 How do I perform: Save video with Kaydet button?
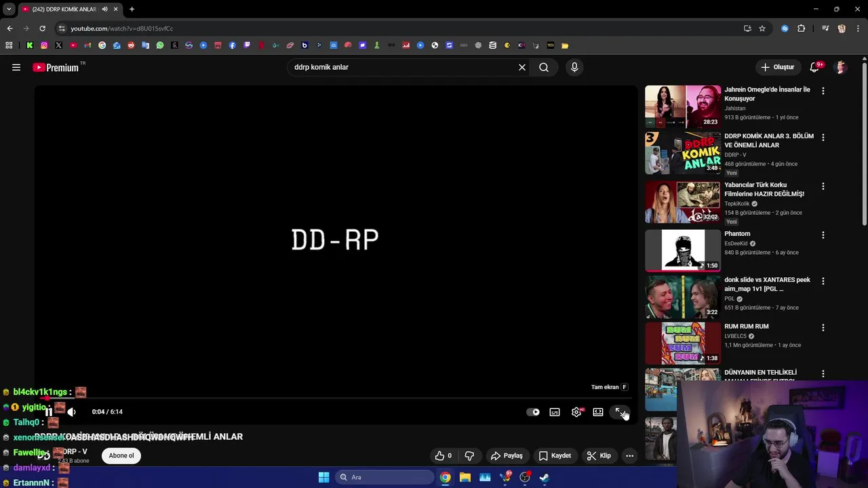click(555, 455)
